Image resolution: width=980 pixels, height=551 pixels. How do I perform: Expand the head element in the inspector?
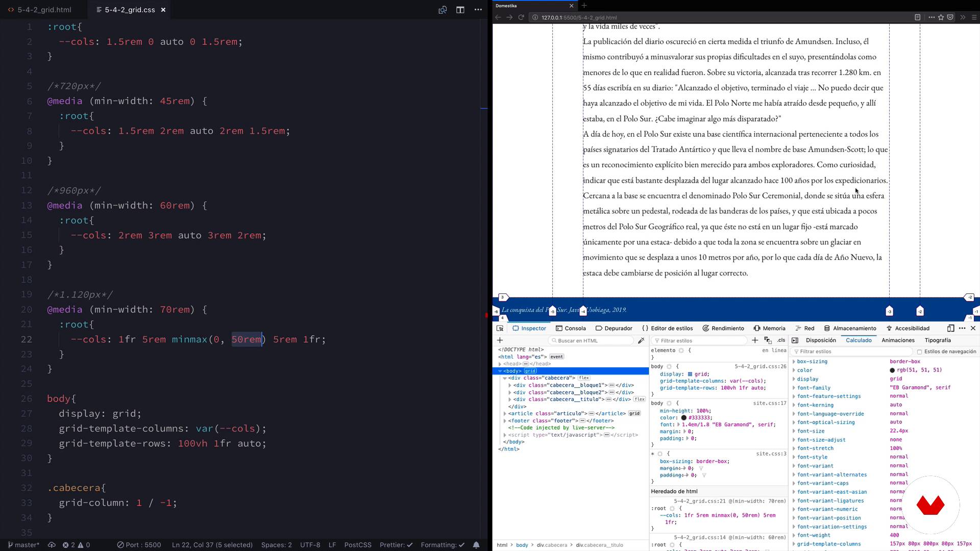[x=500, y=364]
